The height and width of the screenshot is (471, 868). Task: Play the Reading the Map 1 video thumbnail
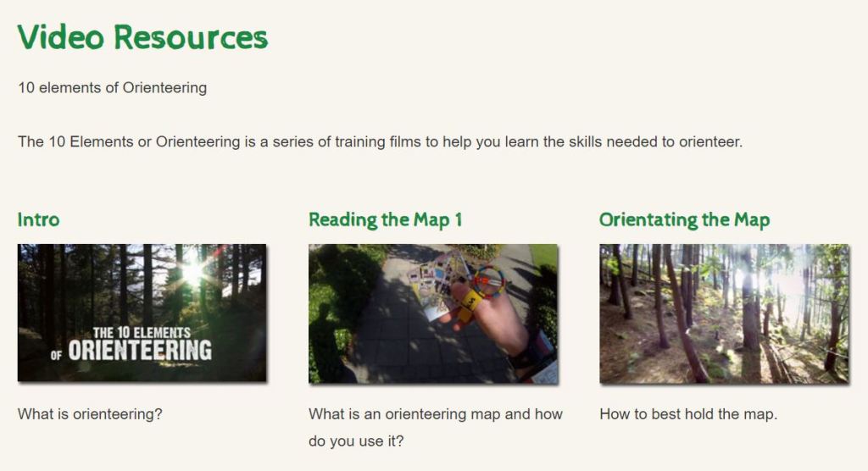(x=432, y=313)
